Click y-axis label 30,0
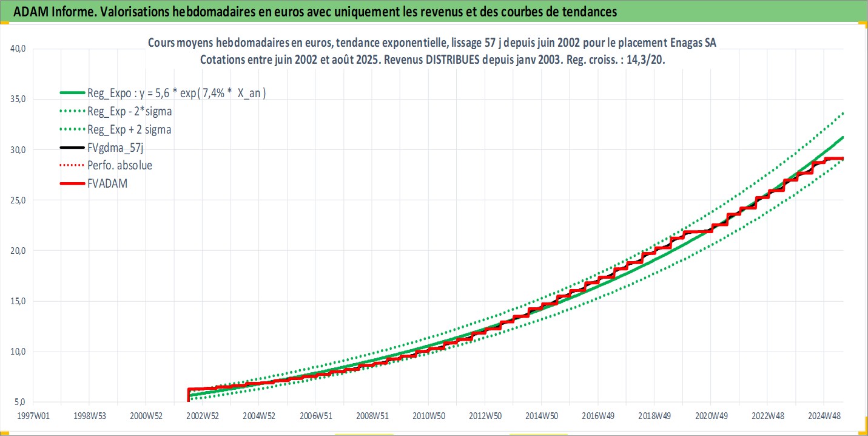 click(x=19, y=150)
